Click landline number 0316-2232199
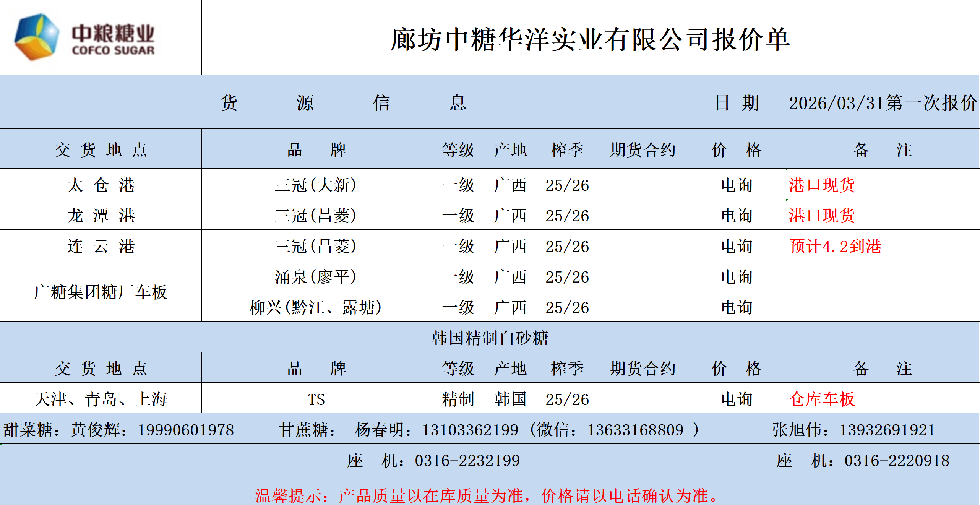The height and width of the screenshot is (505, 980). coord(467,461)
